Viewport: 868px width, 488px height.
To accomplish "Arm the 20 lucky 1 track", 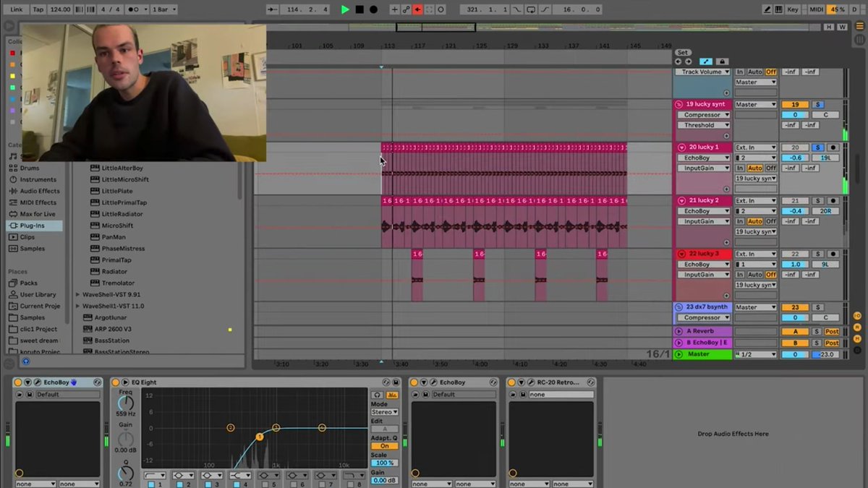I will (833, 147).
